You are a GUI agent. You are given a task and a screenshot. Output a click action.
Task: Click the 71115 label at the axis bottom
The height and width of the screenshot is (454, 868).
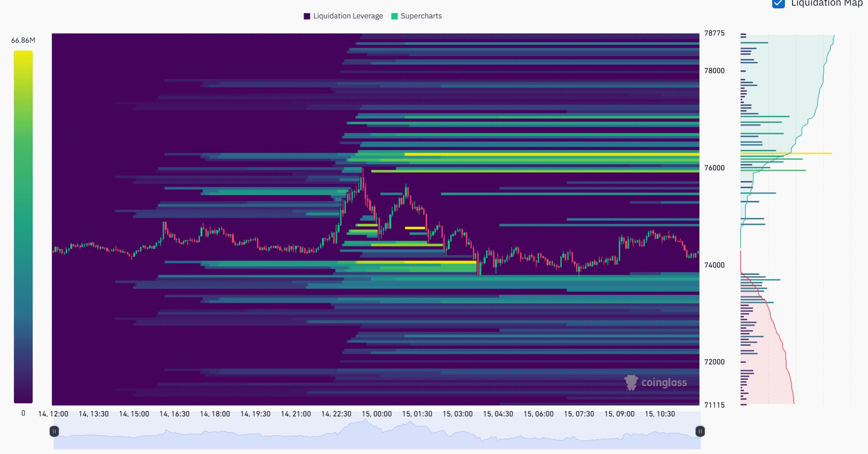(x=714, y=404)
